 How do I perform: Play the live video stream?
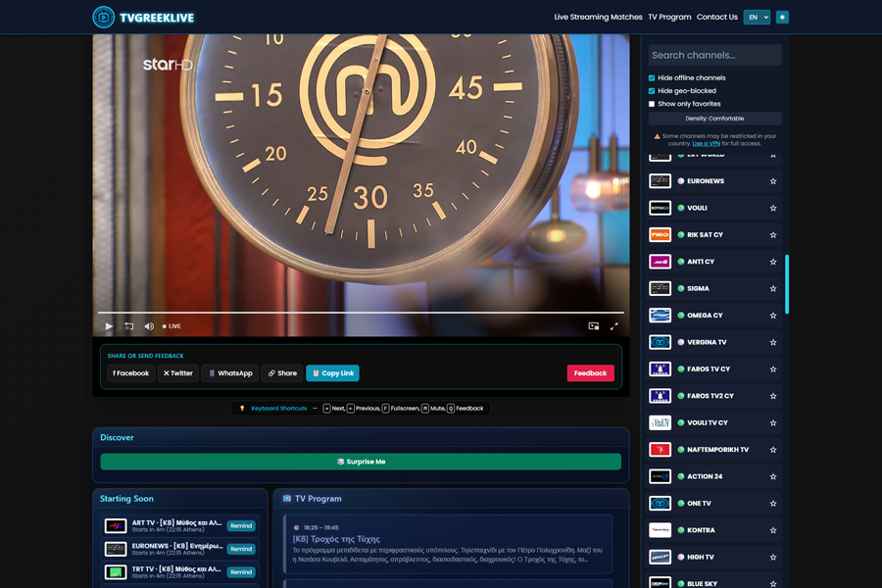click(109, 326)
